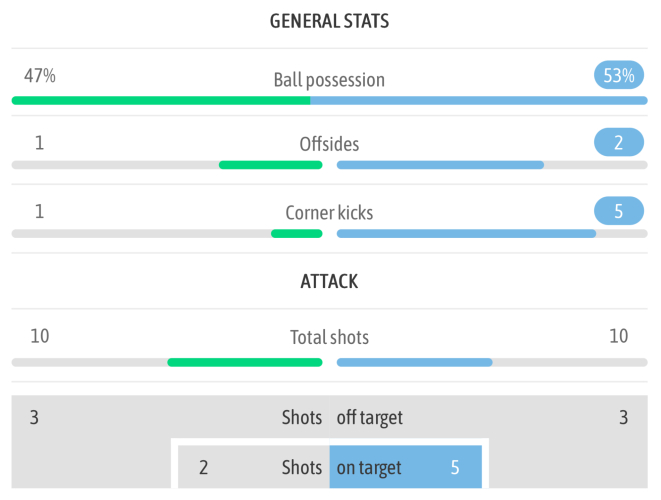Screen dimensions: 661x500
Task: Open the Offsides stat row label
Action: pos(329,144)
